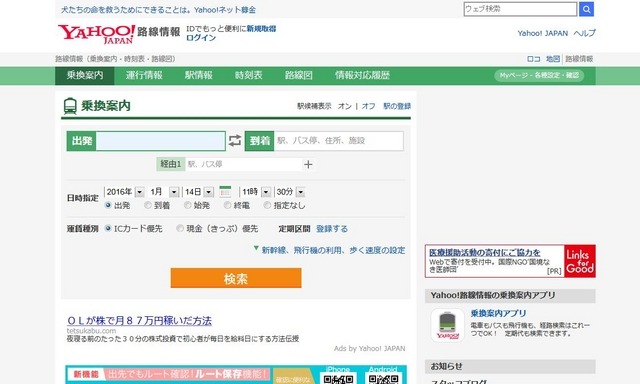The width and height of the screenshot is (640, 384).
Task: Click the 乗換案内アプリ link
Action: [x=498, y=313]
